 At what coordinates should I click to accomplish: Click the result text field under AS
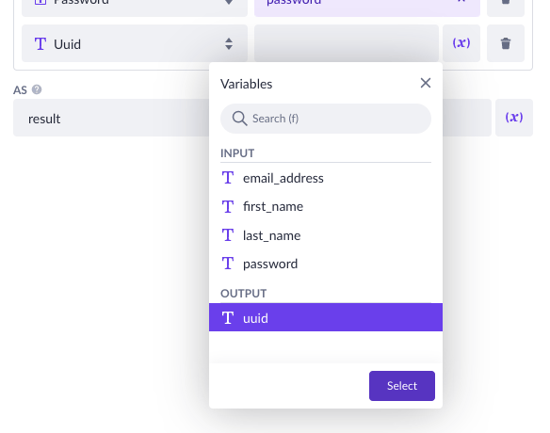point(111,118)
